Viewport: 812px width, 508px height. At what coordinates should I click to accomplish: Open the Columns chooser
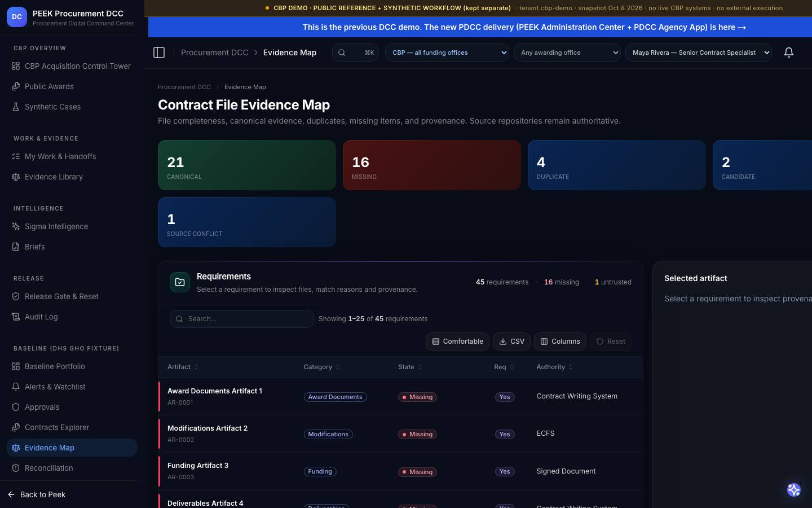coord(561,341)
